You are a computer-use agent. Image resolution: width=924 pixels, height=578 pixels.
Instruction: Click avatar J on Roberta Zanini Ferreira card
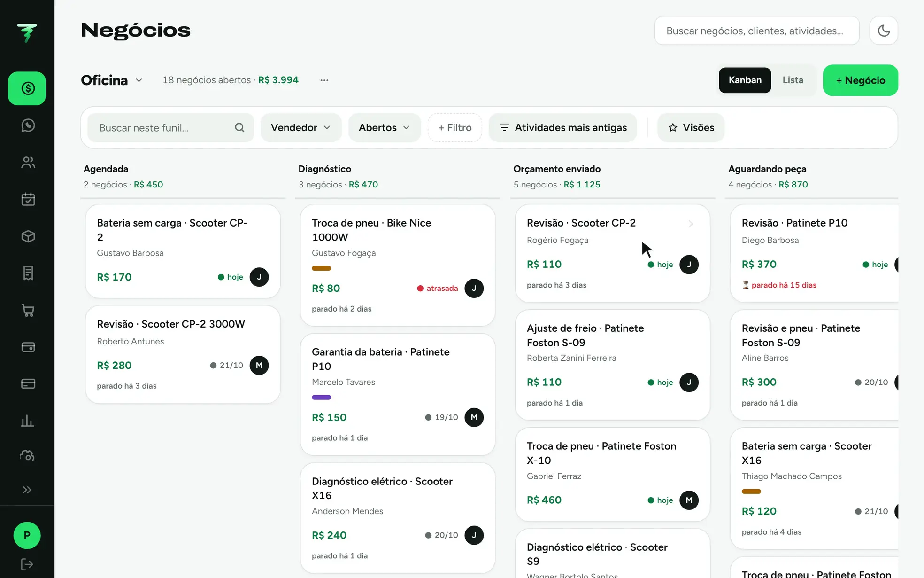(689, 383)
